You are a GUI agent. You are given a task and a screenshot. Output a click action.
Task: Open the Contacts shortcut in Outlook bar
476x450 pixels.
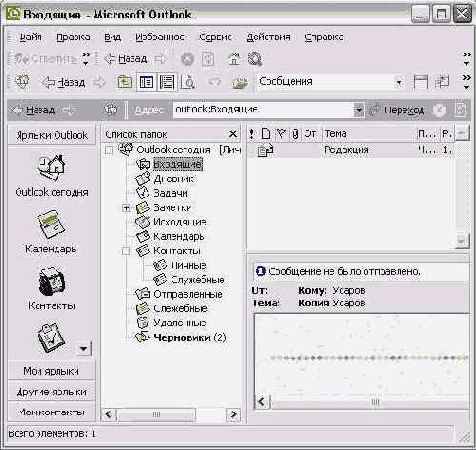tap(51, 281)
